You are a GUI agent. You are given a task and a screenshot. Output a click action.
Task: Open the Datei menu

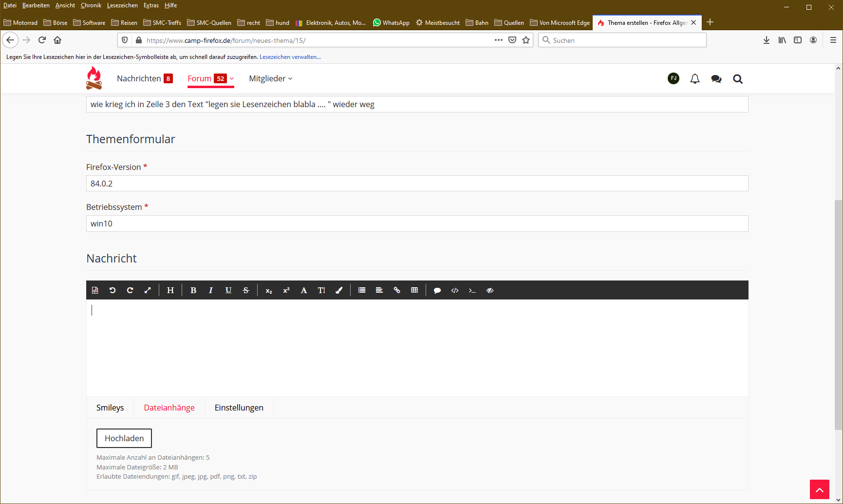[x=10, y=5]
